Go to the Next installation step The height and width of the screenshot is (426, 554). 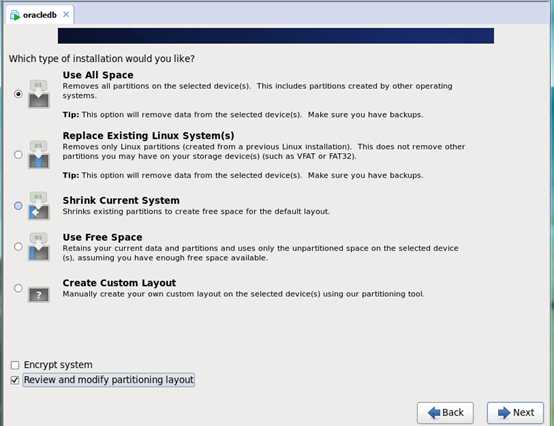[515, 413]
